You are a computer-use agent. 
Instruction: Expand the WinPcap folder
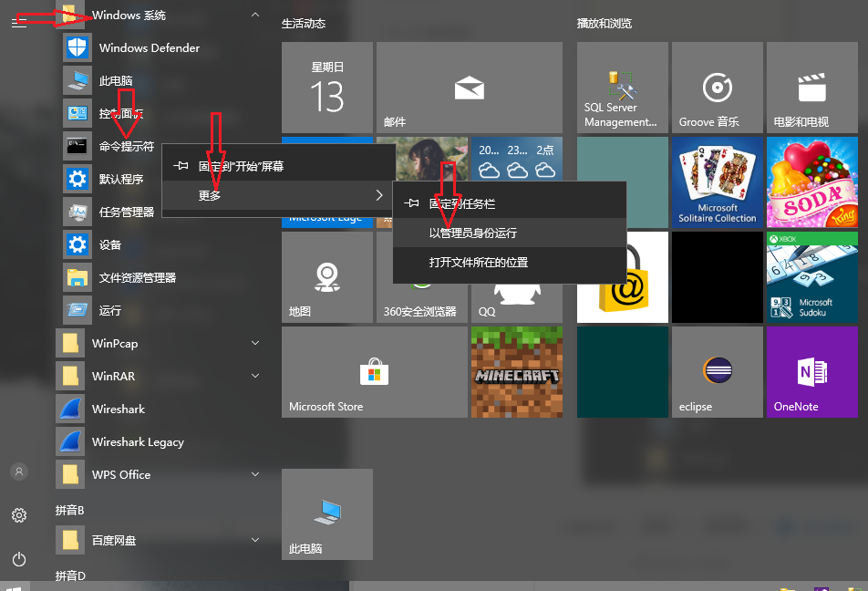point(255,343)
